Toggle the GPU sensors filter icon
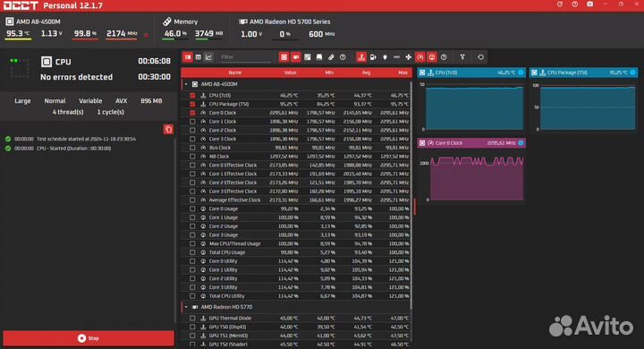Image resolution: width=644 pixels, height=349 pixels. pyautogui.click(x=296, y=57)
